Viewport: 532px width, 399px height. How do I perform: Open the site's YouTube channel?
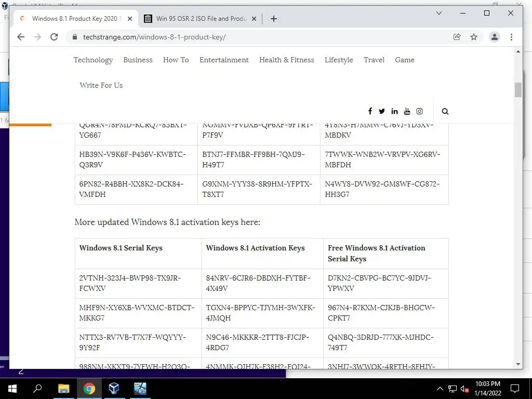tap(407, 111)
